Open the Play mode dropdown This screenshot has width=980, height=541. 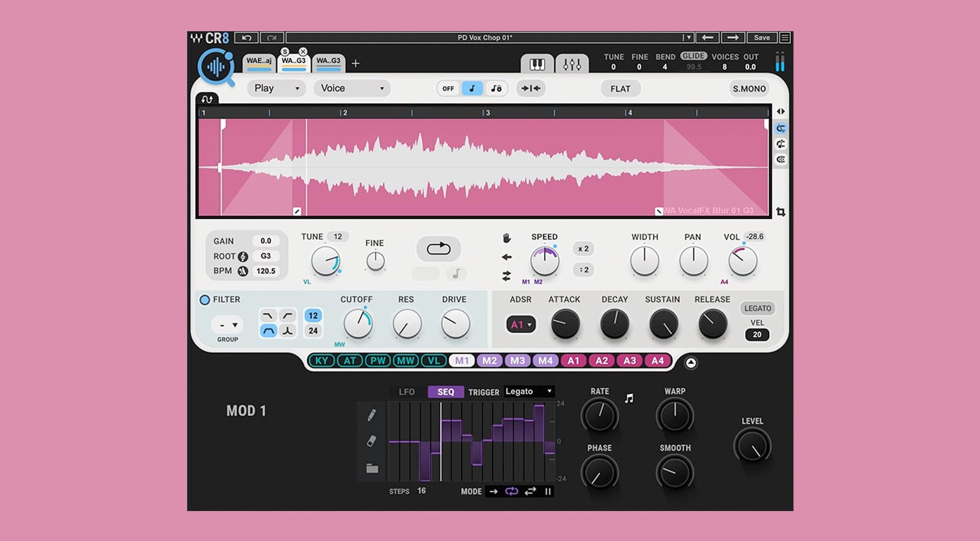[276, 88]
